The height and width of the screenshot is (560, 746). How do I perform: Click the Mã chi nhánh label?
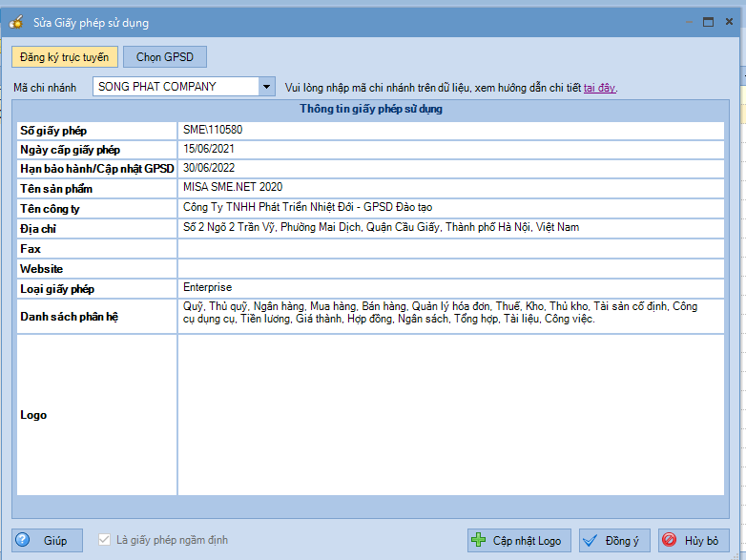pyautogui.click(x=45, y=88)
